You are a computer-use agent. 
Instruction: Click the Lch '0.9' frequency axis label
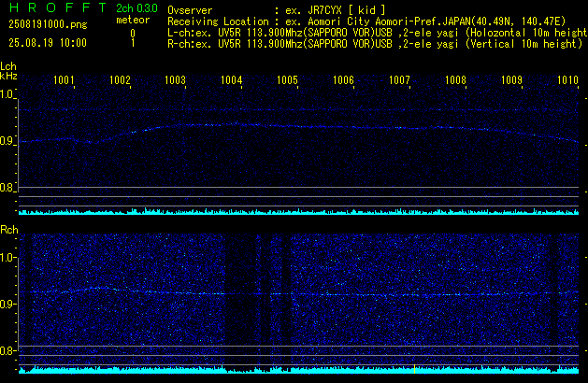pos(7,141)
